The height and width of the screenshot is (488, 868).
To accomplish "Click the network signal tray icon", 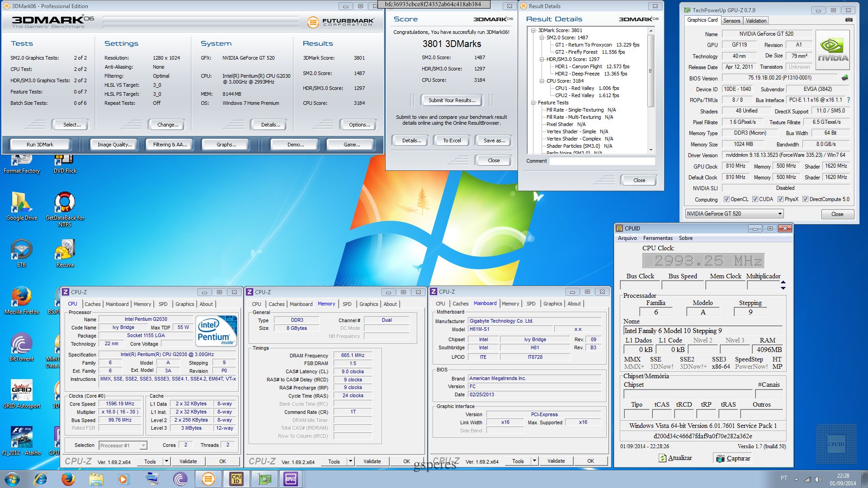I will click(807, 479).
